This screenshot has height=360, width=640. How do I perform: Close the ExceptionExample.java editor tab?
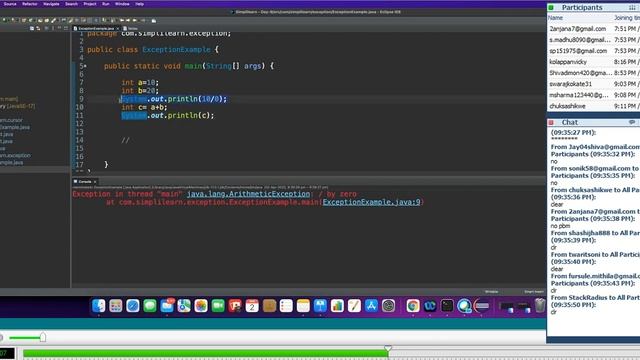pos(118,29)
